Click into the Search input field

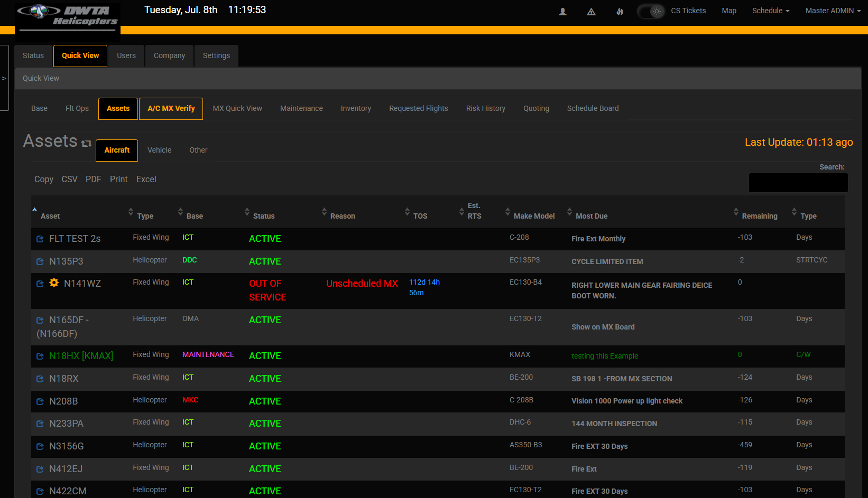tap(798, 183)
